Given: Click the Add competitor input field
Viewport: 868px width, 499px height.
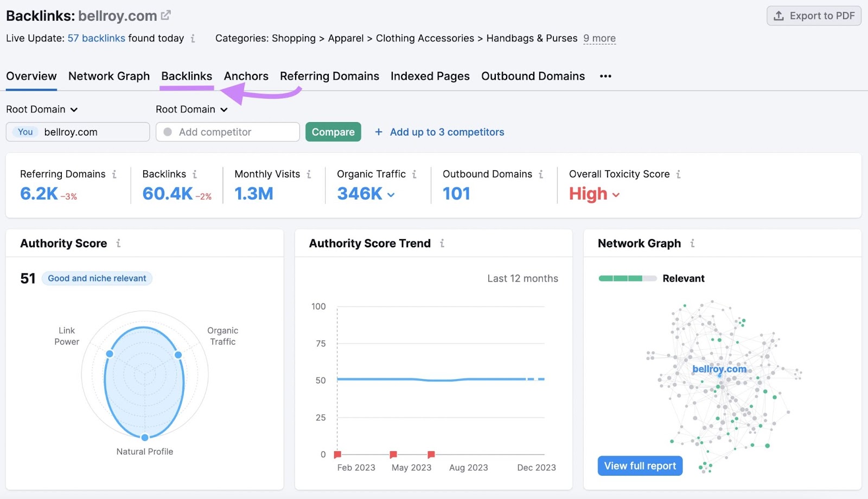Looking at the screenshot, I should (228, 132).
